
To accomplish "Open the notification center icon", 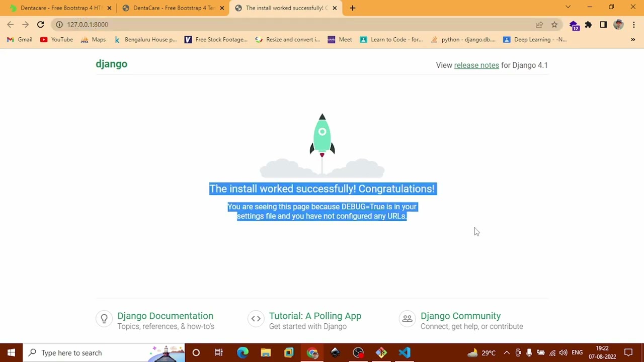I will (x=628, y=352).
